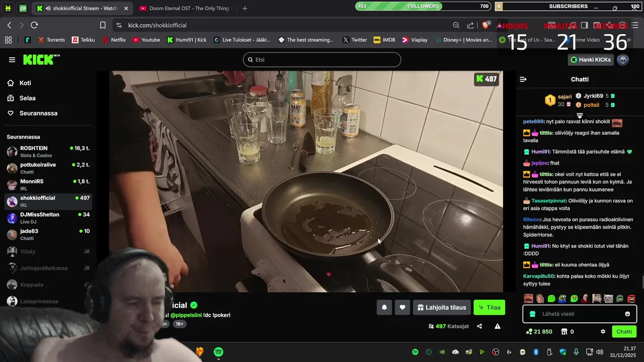Open Brave shields icon in address bar

tap(486, 25)
